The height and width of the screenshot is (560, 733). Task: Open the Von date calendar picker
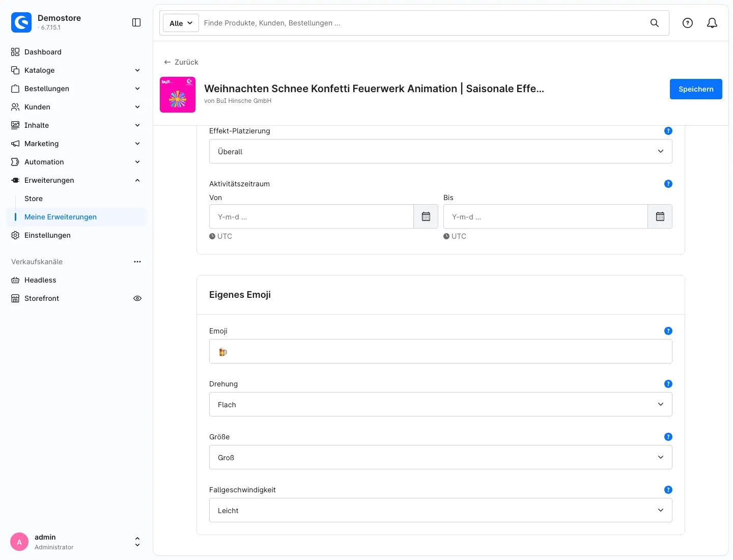pyautogui.click(x=426, y=216)
